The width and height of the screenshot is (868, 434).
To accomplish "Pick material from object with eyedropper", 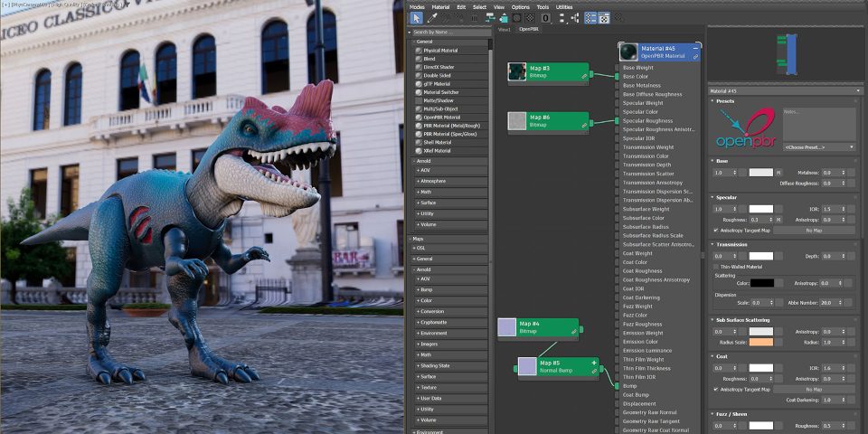I will pos(430,17).
